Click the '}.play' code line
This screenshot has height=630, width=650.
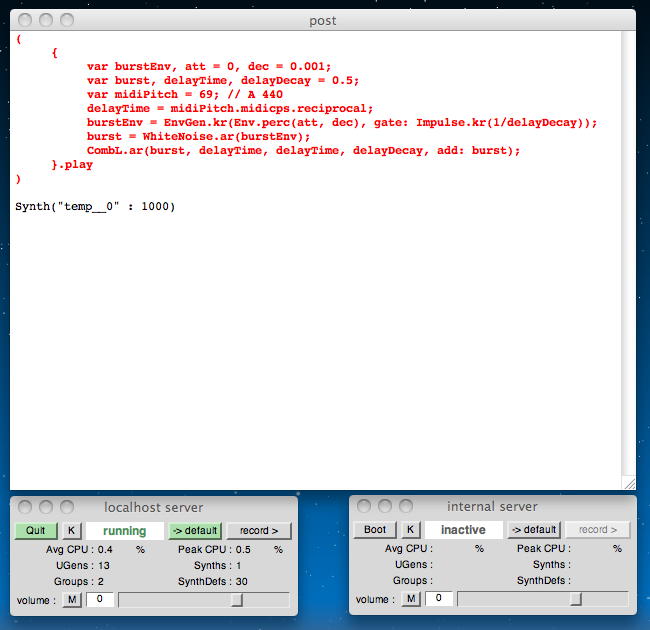[x=72, y=165]
